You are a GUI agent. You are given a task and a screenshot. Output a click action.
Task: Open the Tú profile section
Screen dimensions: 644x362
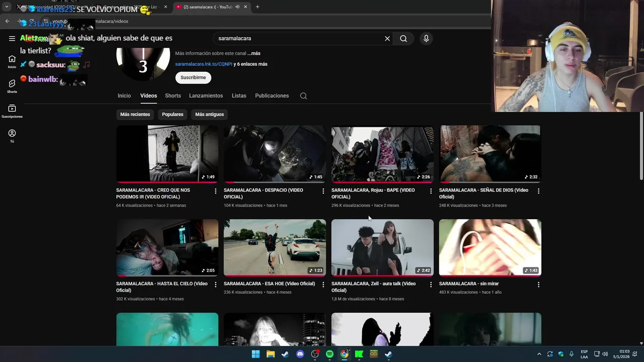point(12,136)
